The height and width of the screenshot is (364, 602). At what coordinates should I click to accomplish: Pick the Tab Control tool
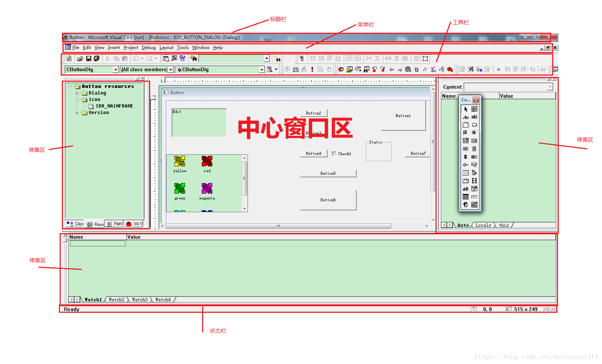pyautogui.click(x=466, y=181)
